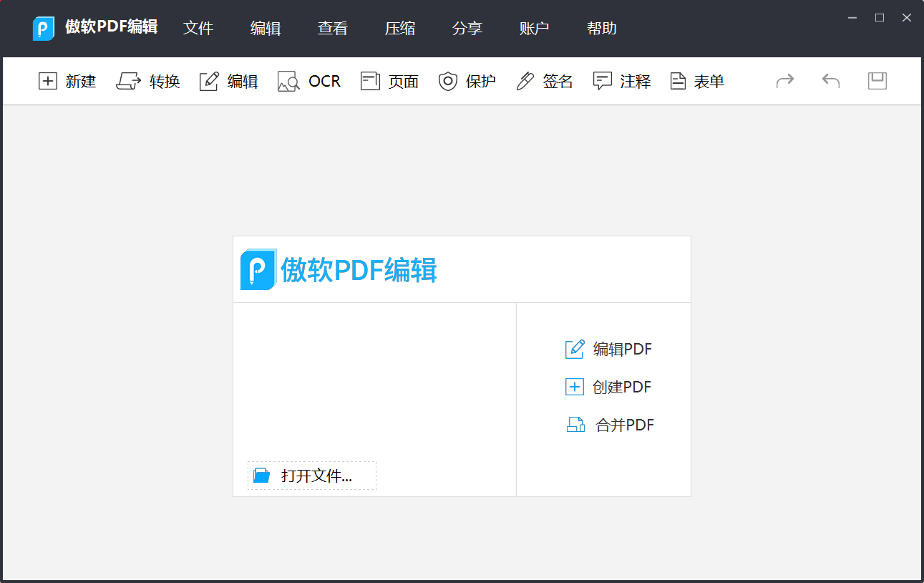924x583 pixels.
Task: Click the 注释 toolbar label
Action: (x=636, y=82)
